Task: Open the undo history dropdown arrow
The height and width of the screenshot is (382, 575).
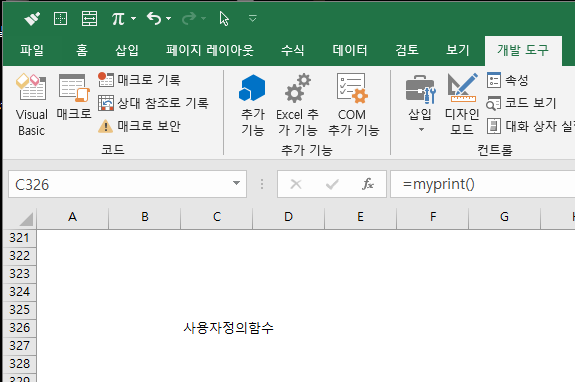Action: 168,18
